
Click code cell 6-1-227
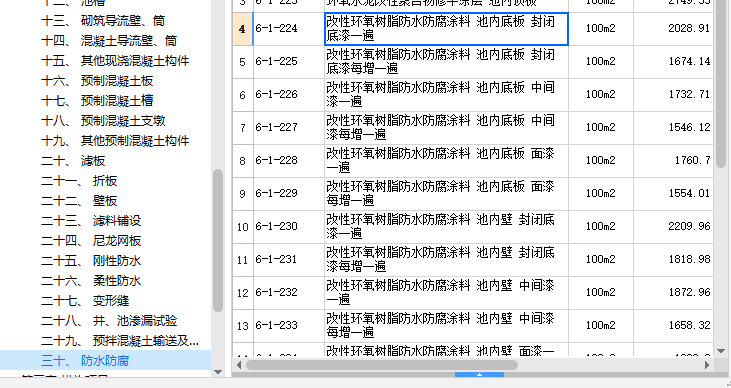(x=289, y=128)
